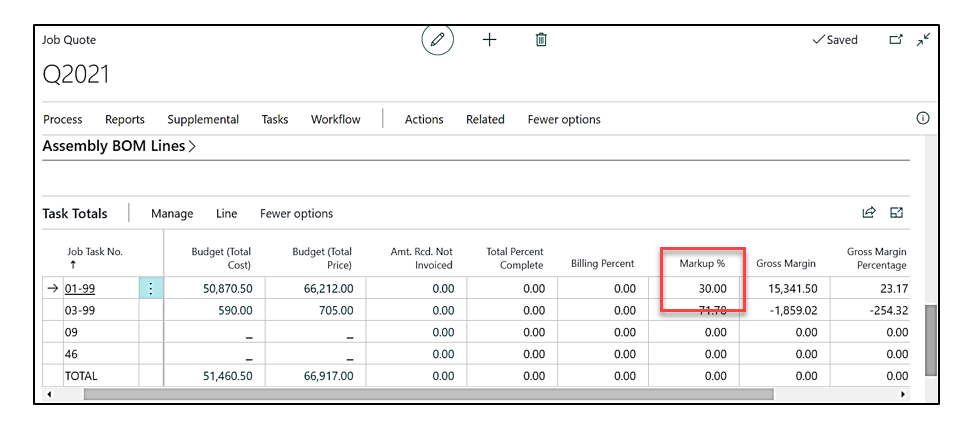
Task: Expand the Assembly BOM Lines section
Action: coord(119,146)
